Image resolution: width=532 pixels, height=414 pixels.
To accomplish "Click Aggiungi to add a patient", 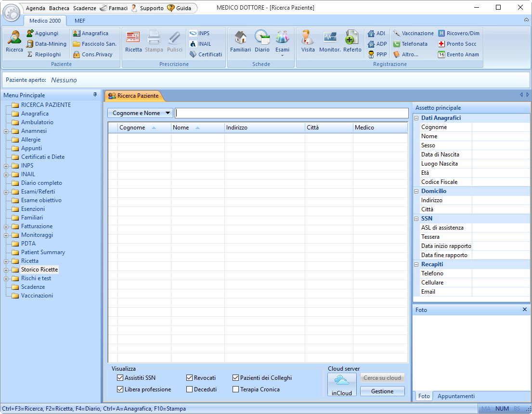I will [x=42, y=33].
